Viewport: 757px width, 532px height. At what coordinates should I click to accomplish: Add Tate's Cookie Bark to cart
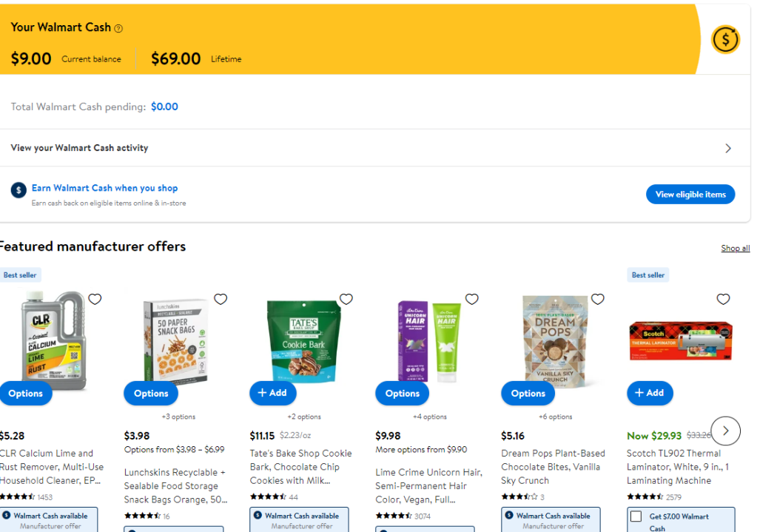click(272, 393)
